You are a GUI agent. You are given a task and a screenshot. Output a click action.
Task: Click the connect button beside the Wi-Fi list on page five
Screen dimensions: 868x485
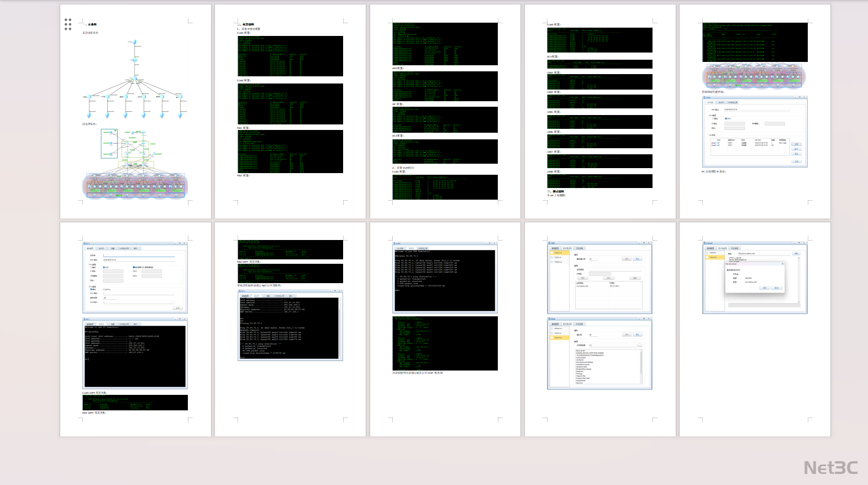point(796,144)
